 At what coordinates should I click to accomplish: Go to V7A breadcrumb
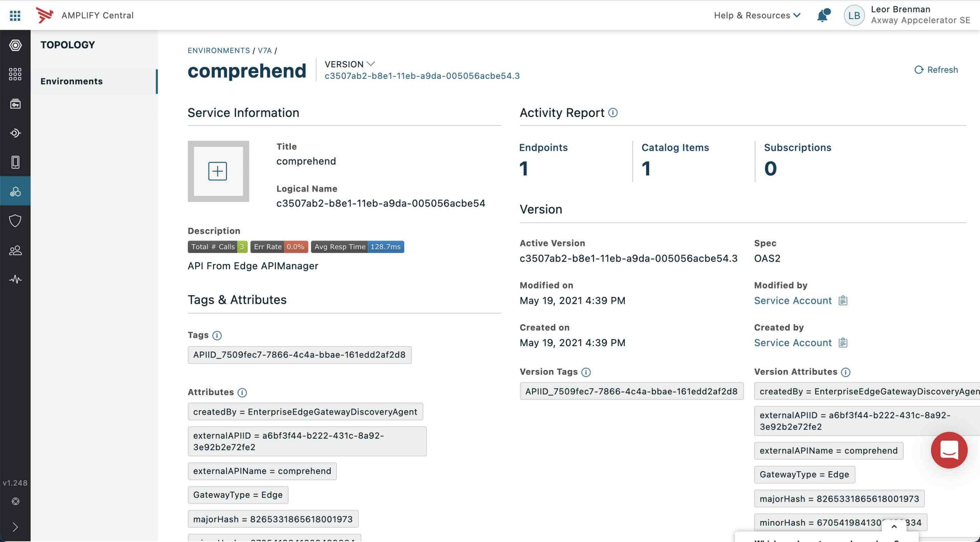click(265, 50)
